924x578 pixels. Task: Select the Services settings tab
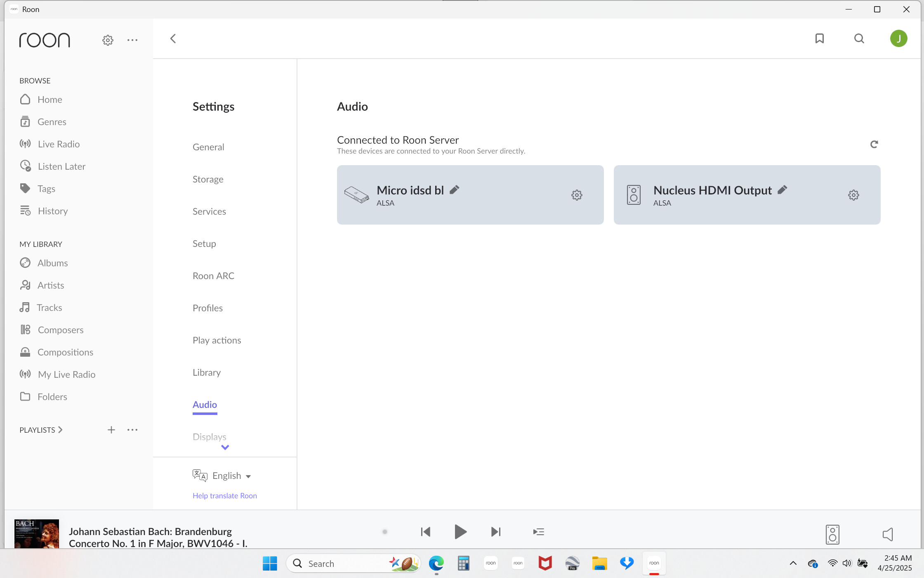pyautogui.click(x=209, y=211)
